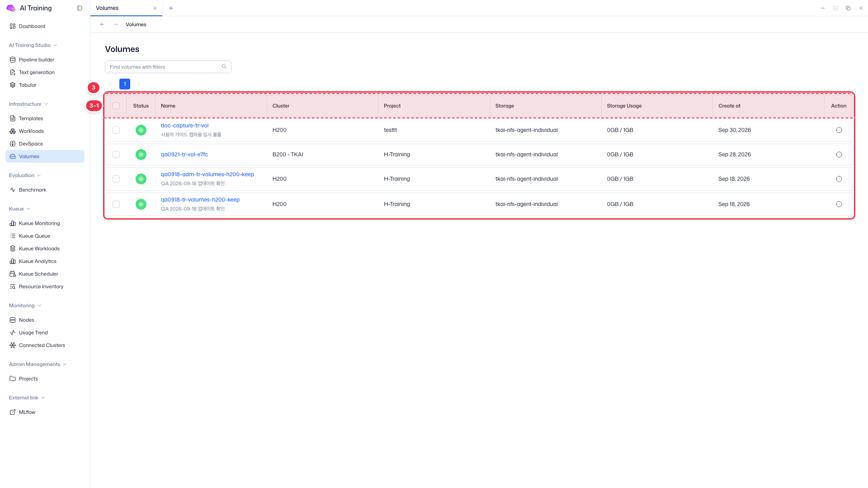Click the Templates icon
Viewport: 868px width, 488px height.
(13, 118)
